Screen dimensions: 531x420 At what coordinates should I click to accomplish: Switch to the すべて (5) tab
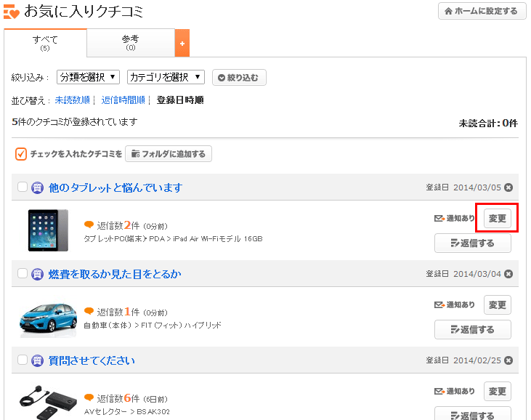(x=45, y=43)
